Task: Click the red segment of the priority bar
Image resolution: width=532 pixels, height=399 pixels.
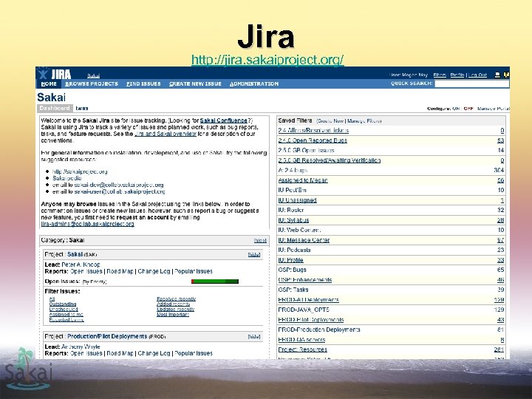Action: (x=193, y=282)
